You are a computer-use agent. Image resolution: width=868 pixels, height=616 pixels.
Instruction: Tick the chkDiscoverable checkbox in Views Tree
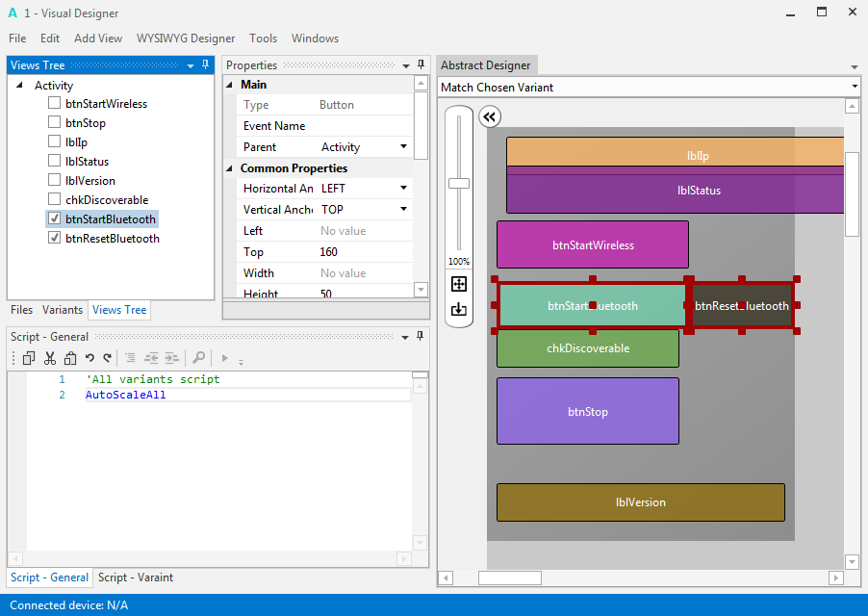pos(55,200)
